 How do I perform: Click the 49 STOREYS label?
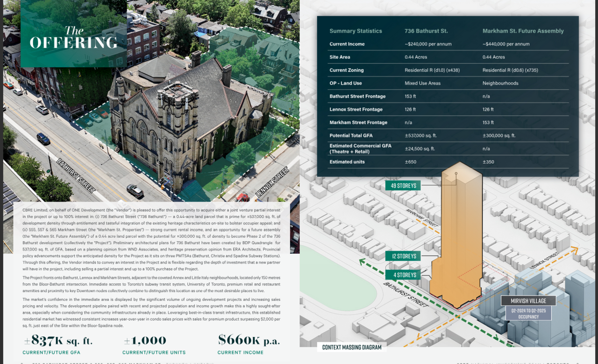tap(403, 186)
